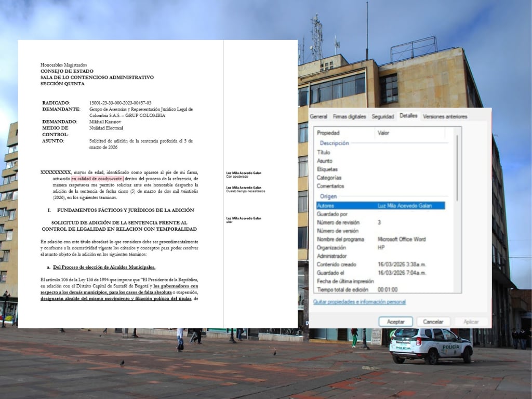Viewport: 532px width, 399px height.
Task: Open 'Quitar propiedades e información personal' link
Action: [360, 302]
